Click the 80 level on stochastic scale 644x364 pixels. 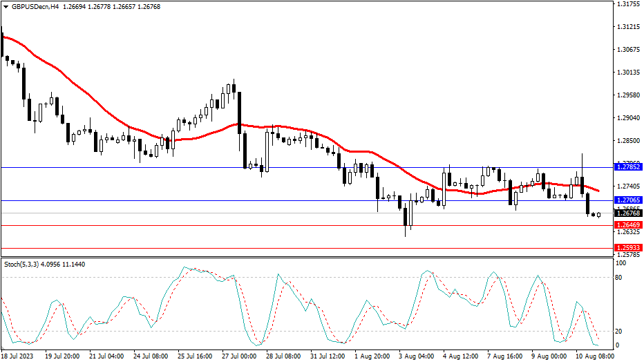coord(620,278)
